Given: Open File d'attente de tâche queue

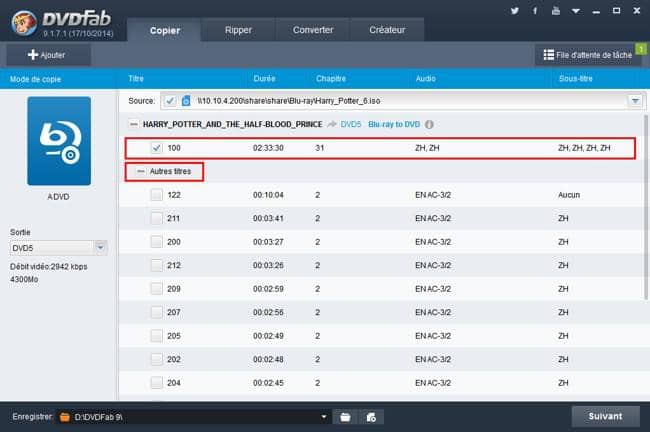Looking at the screenshot, I should [588, 55].
